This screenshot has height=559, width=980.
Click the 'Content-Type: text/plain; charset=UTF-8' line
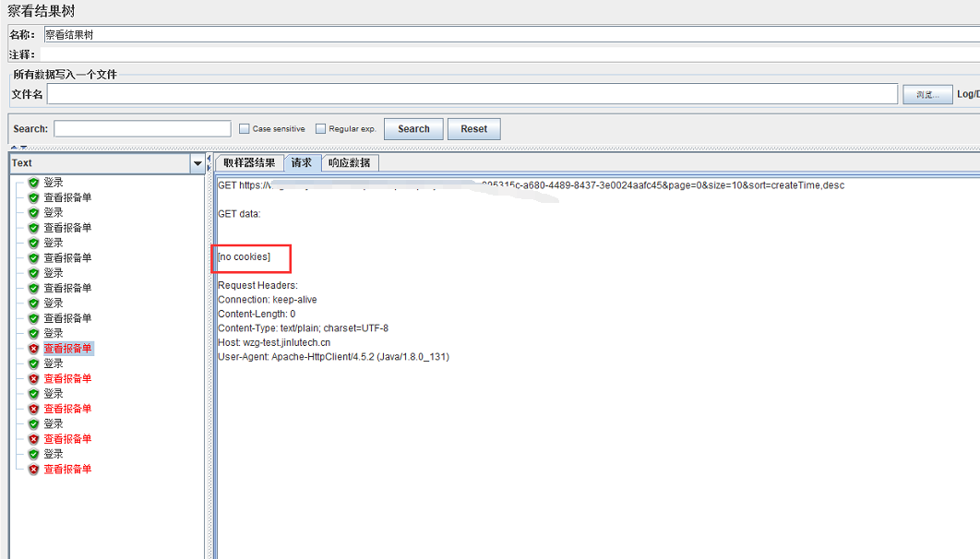click(x=303, y=328)
